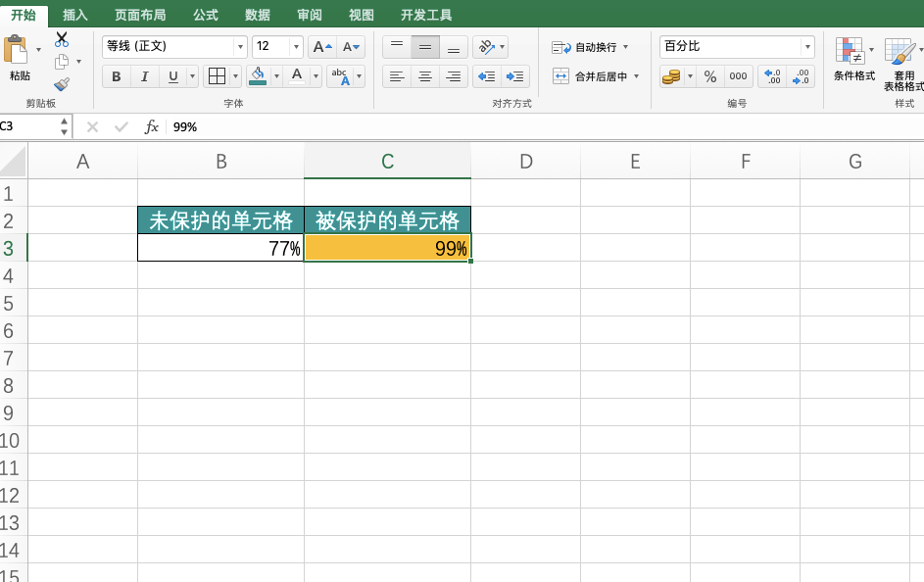Click header cell 被保护的单元格

(387, 220)
